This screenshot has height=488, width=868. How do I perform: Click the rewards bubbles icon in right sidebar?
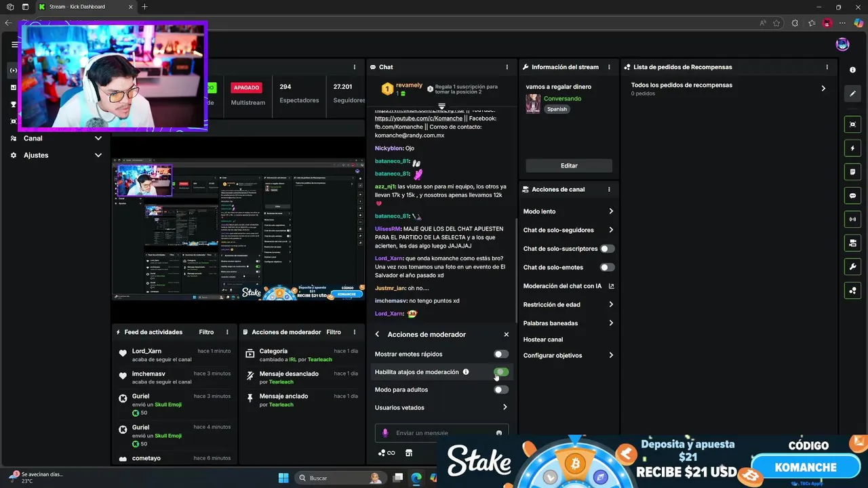[853, 290]
